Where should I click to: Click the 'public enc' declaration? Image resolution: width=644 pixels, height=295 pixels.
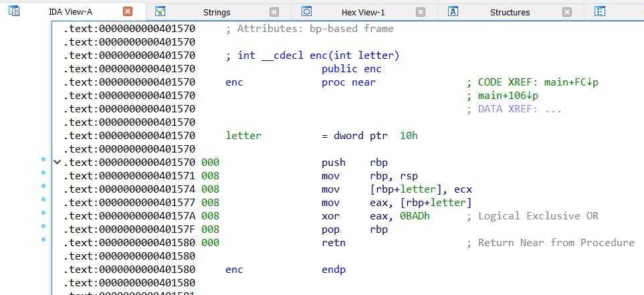[x=352, y=69]
